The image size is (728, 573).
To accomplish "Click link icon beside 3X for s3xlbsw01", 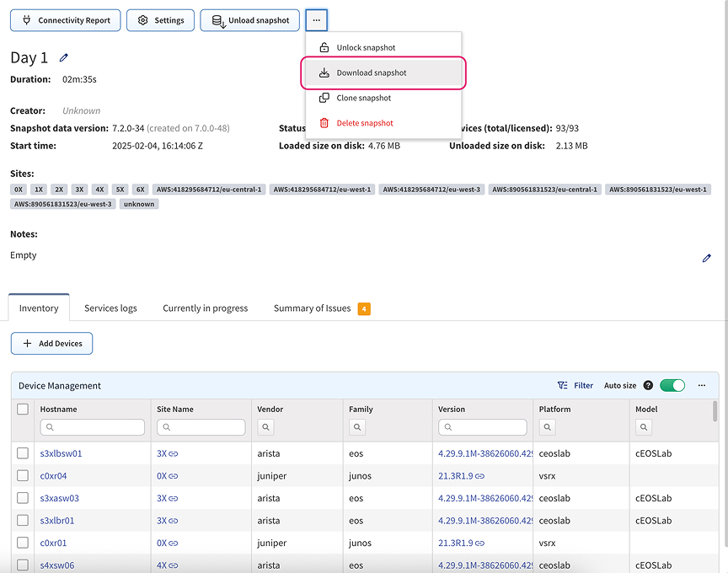I will (x=173, y=453).
